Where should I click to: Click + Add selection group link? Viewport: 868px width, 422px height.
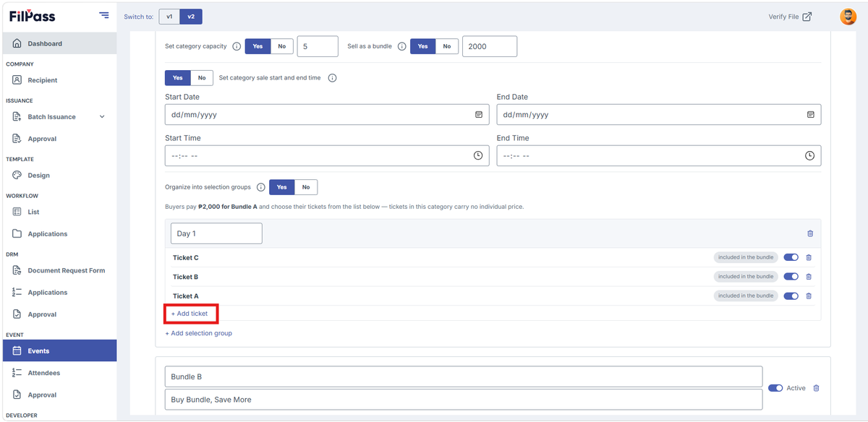(199, 333)
